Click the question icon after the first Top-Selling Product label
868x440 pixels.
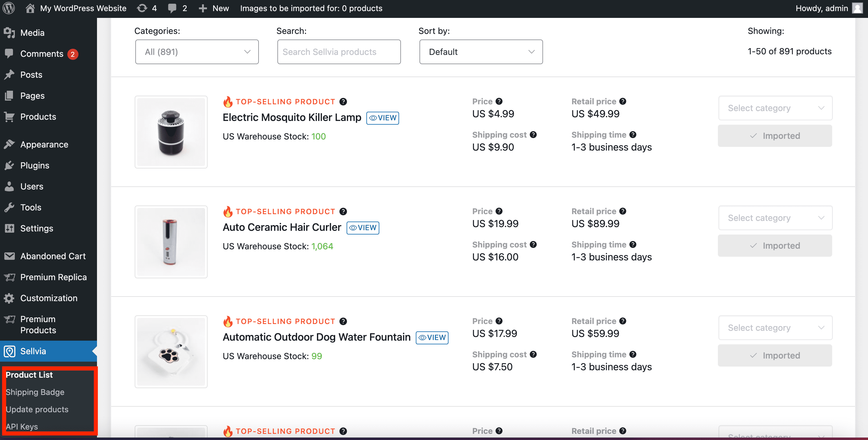pos(343,102)
